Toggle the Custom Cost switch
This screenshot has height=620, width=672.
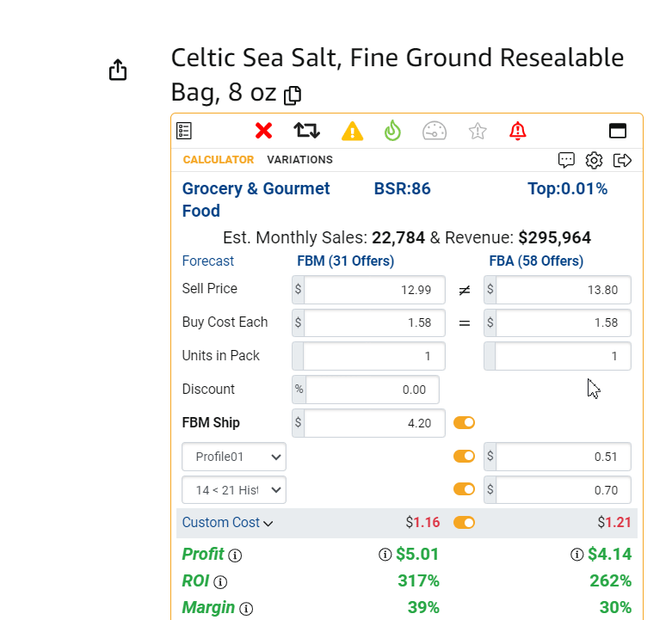464,522
